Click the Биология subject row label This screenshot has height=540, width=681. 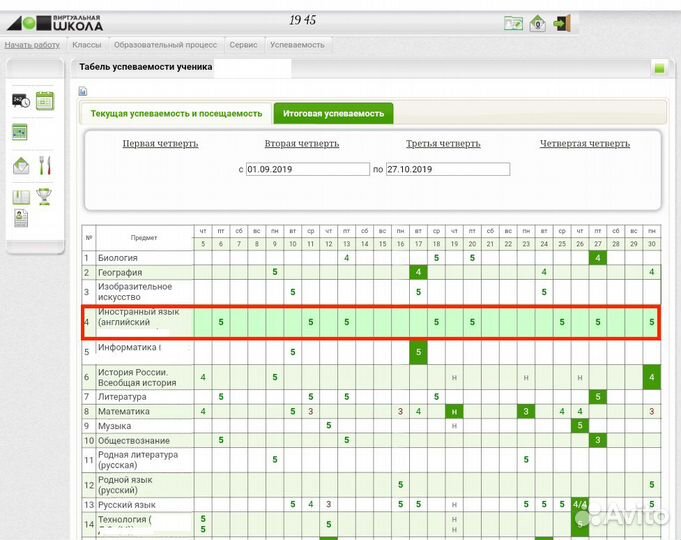tap(118, 258)
